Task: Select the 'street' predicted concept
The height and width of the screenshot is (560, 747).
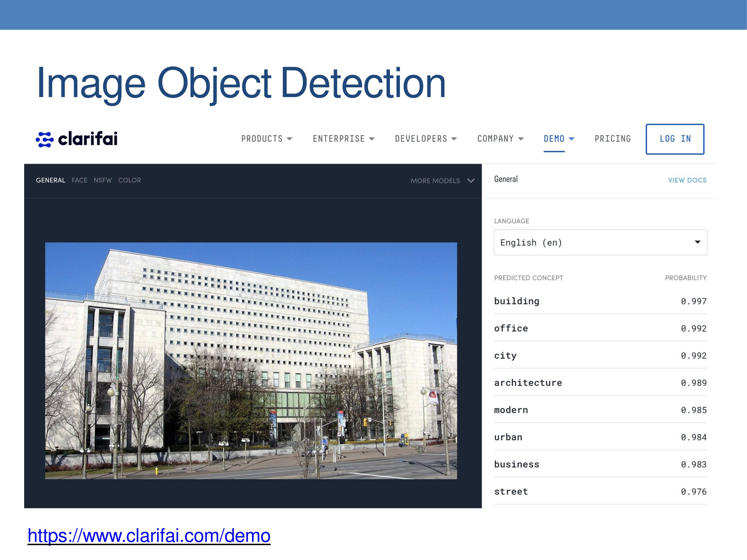Action: pos(511,492)
